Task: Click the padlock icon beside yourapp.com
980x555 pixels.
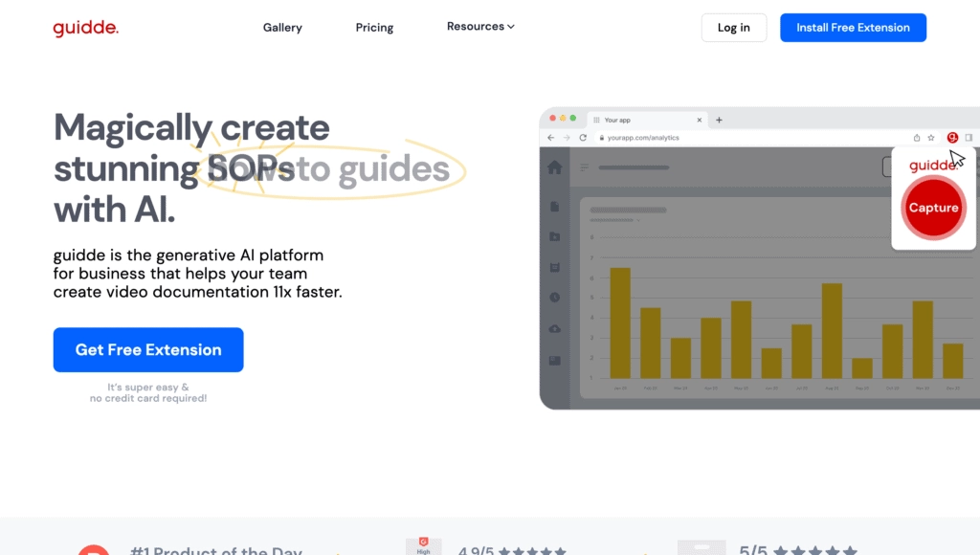Action: click(601, 138)
